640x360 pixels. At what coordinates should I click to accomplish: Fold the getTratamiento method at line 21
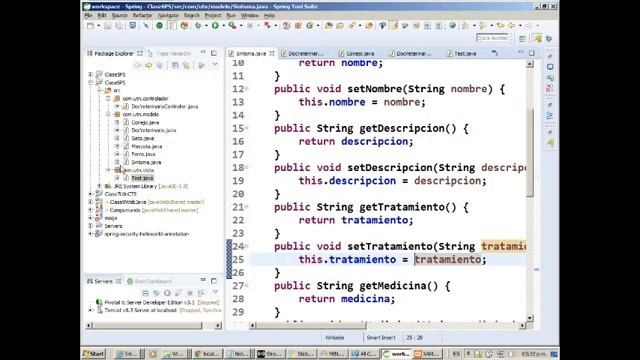tap(247, 207)
